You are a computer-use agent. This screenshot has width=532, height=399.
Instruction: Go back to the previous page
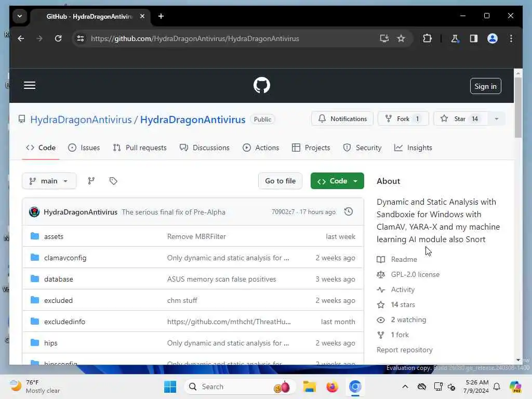(21, 38)
